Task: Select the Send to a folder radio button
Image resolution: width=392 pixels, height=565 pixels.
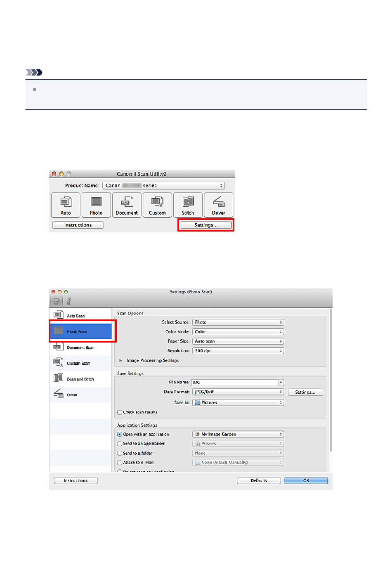Action: [120, 453]
